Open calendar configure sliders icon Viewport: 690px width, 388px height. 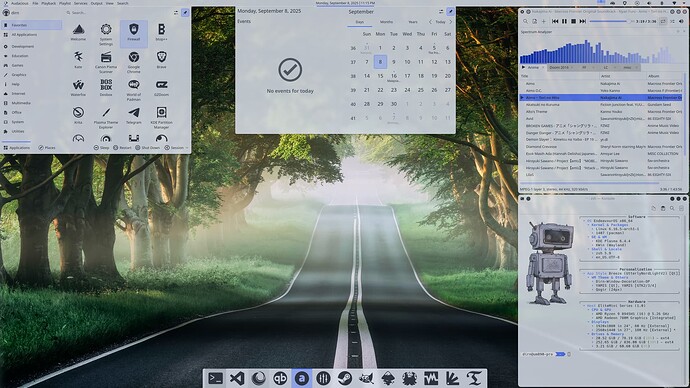tap(441, 11)
